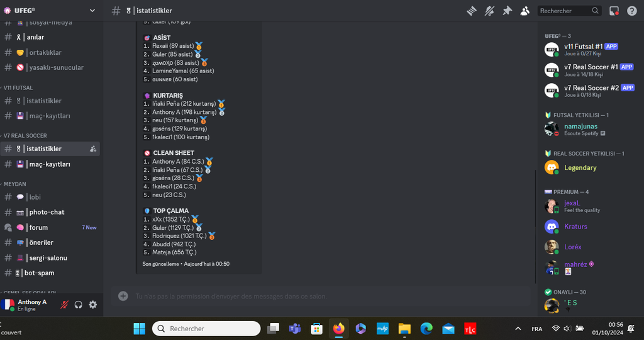
Task: Open the lobi channel
Action: click(50, 197)
